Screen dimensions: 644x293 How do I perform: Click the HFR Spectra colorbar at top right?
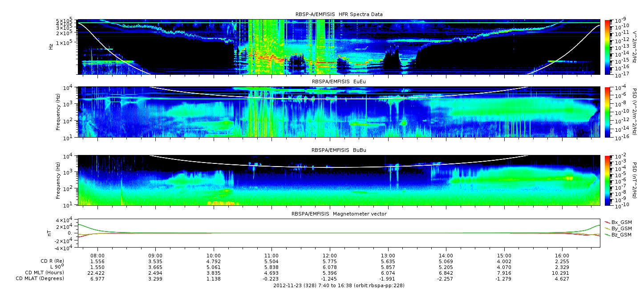tap(608, 47)
